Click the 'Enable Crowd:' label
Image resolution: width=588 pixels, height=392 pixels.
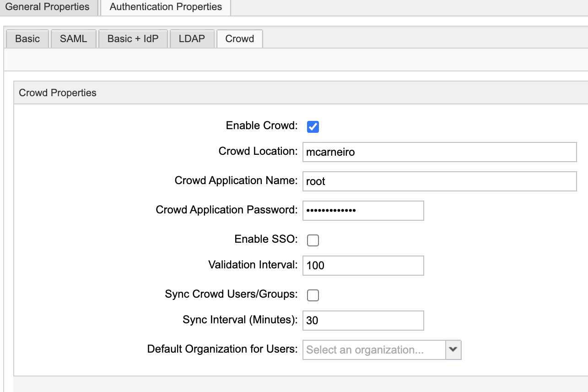point(262,125)
